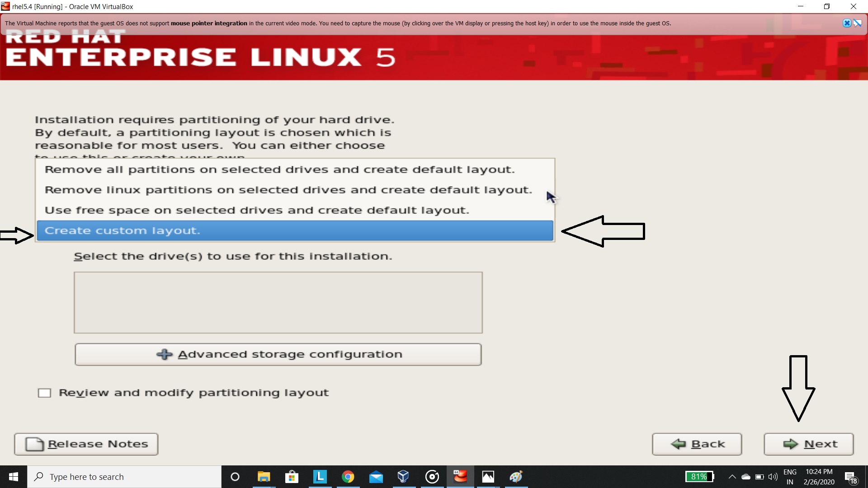Pick 'Use free space on selected drives' option
Screen dimensions: 868x488
pyautogui.click(x=257, y=210)
